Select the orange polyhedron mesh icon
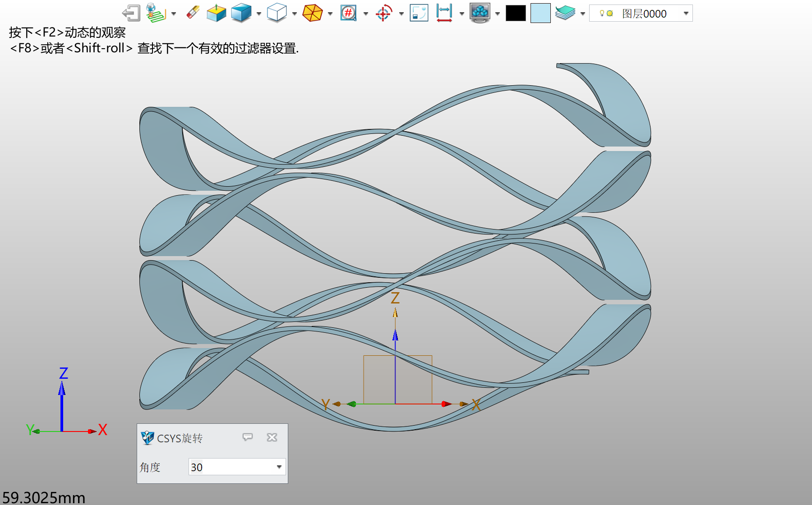 312,13
